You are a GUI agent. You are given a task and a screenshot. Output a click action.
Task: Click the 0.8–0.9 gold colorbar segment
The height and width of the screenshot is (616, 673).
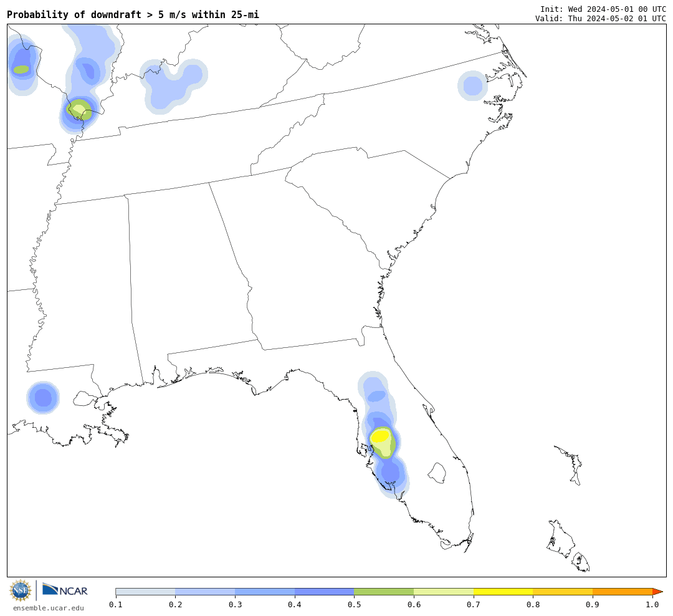(x=563, y=592)
